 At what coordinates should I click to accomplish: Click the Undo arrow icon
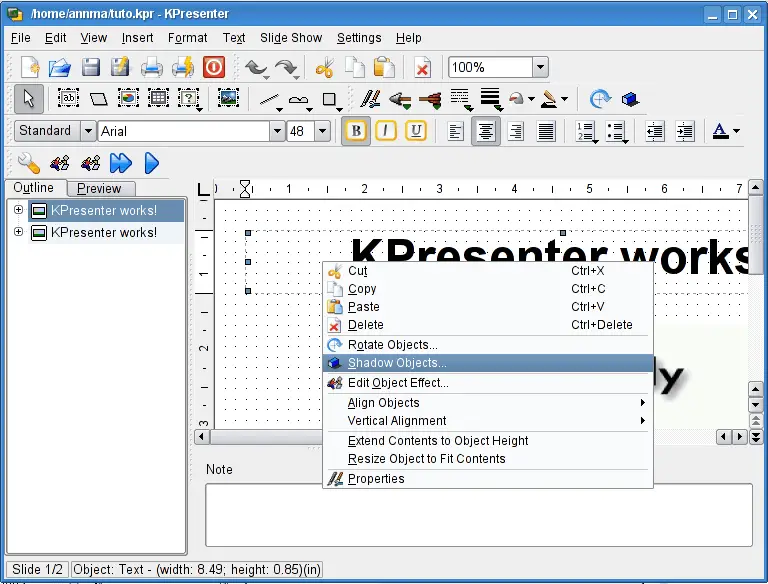[256, 68]
